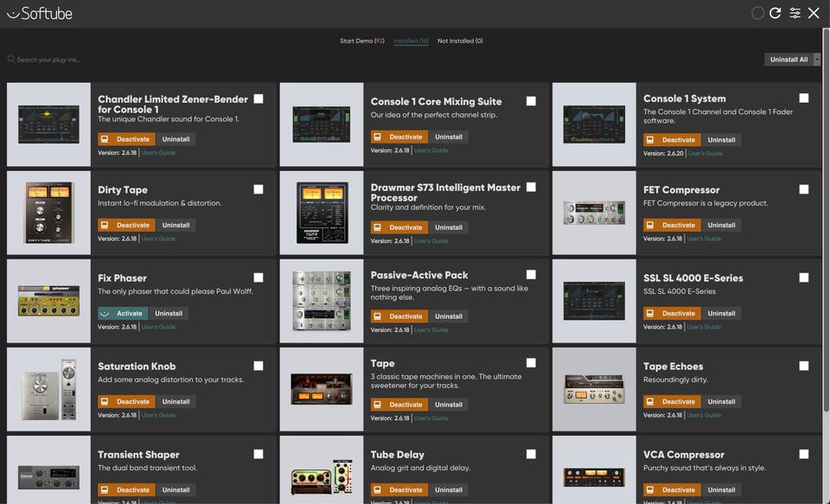Click the Drawmer S73 plug-in thumbnail
Screen dimensions: 830x504
click(322, 213)
